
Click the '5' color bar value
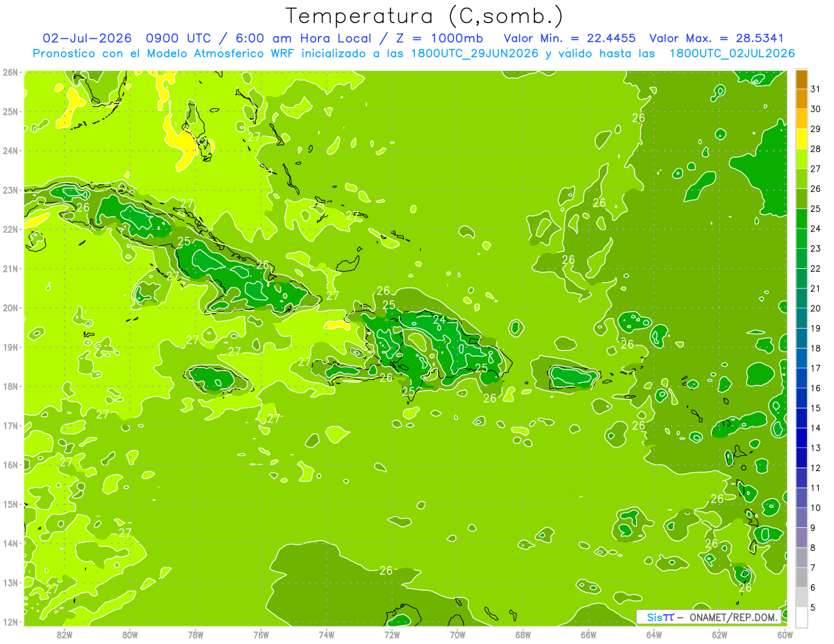(x=812, y=607)
